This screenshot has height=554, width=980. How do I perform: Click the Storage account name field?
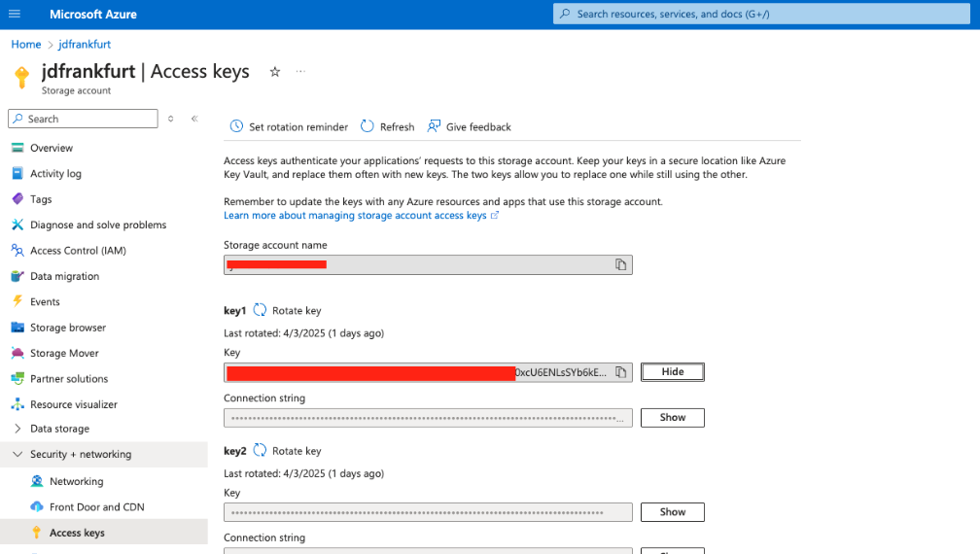428,264
